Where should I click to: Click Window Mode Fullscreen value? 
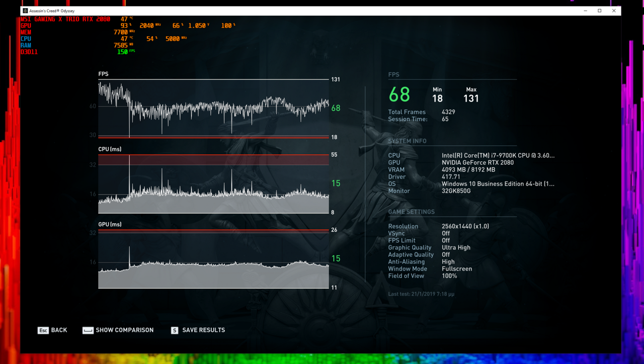coord(457,269)
